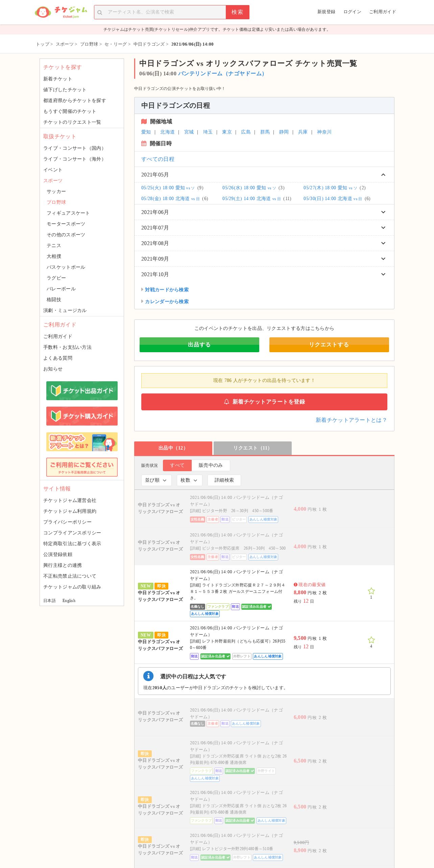
Task: Expand the 2021年06月 schedule section
Action: pos(264,212)
